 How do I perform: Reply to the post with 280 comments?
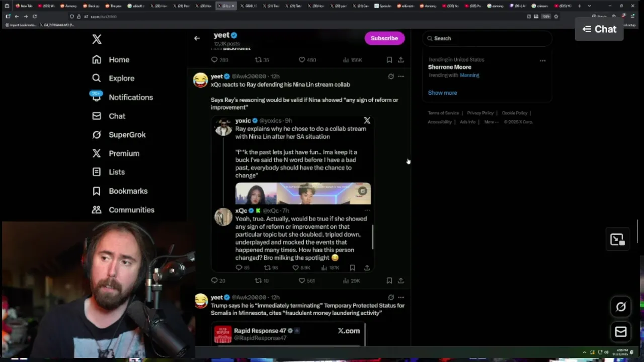pos(220,60)
